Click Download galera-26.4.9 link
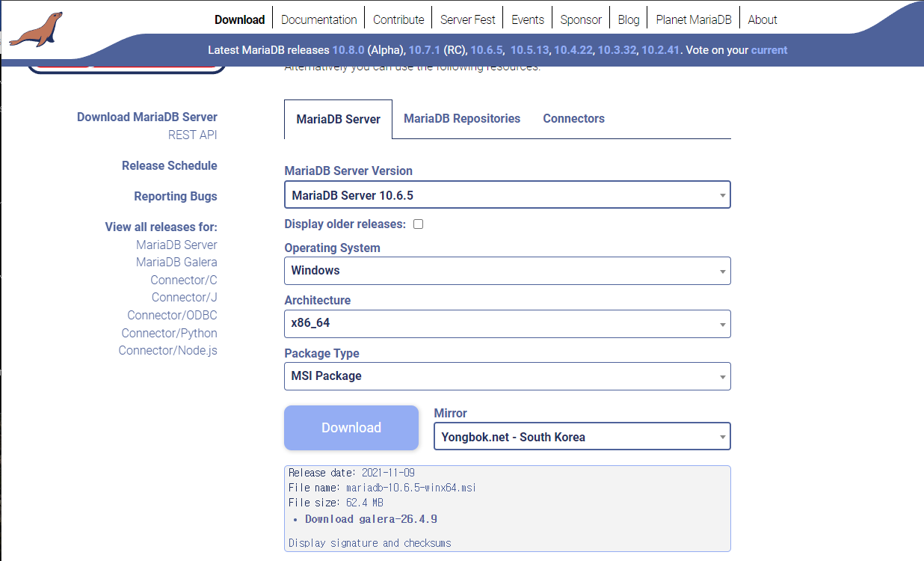 [371, 519]
